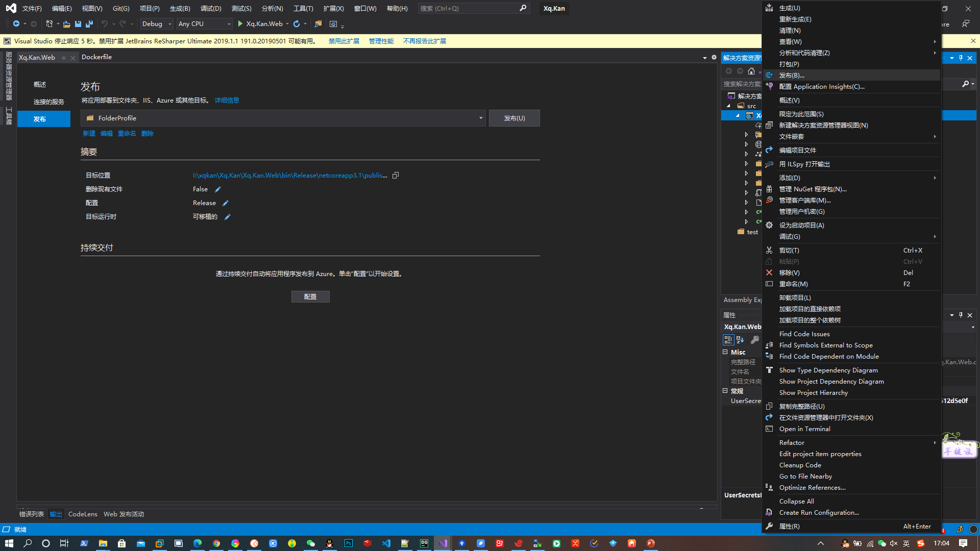Image resolution: width=980 pixels, height=551 pixels.
Task: Open the FolderProfile publish profile dropdown
Action: [x=480, y=118]
